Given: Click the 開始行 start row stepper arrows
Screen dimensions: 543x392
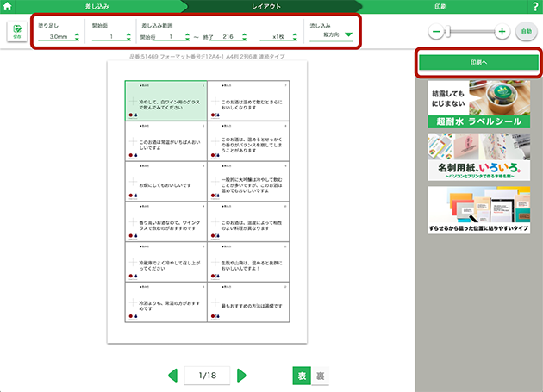Looking at the screenshot, I should [187, 37].
